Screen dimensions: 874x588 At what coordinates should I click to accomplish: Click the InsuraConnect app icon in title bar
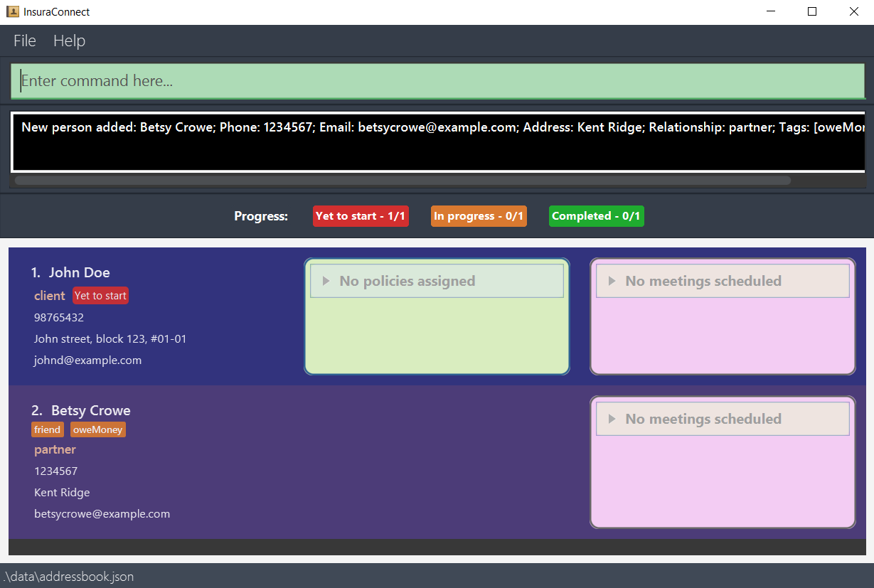[12, 11]
